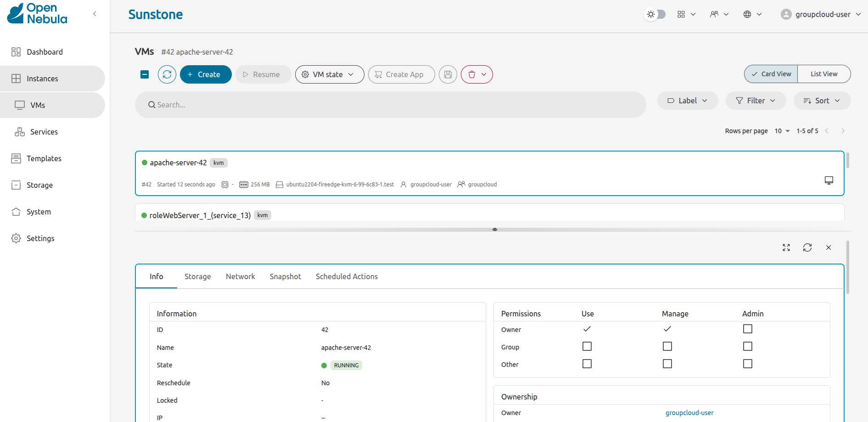Toggle dark mode switch
The width and height of the screenshot is (868, 422).
pos(655,14)
